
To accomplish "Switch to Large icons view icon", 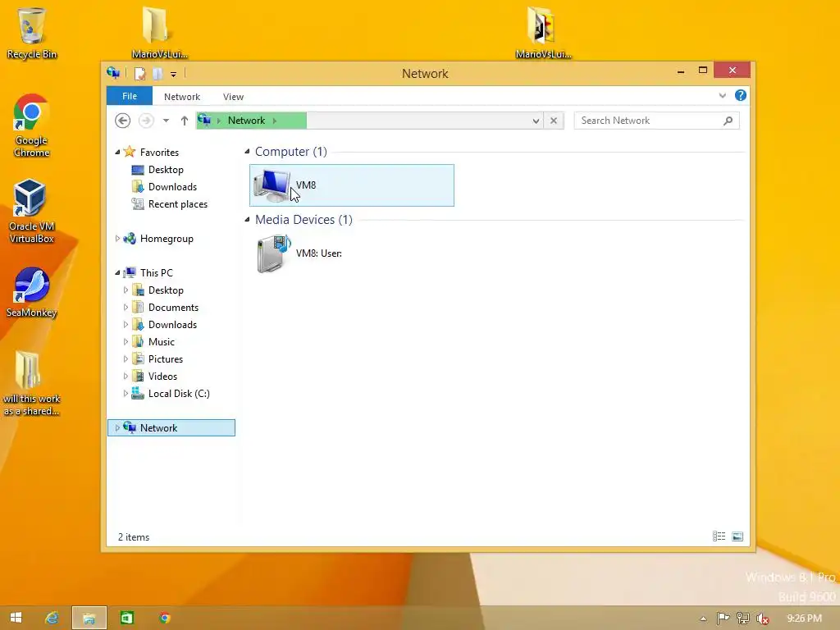I will click(737, 536).
